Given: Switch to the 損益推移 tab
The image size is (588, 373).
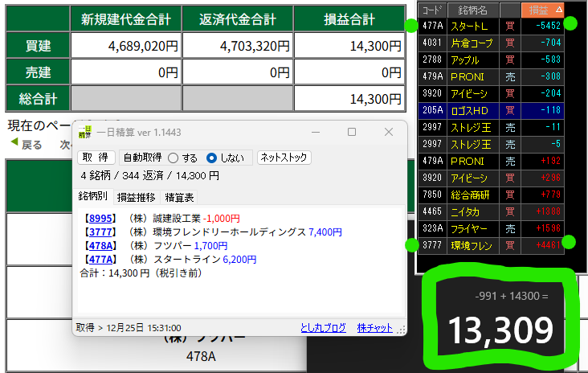Looking at the screenshot, I should click(x=137, y=197).
